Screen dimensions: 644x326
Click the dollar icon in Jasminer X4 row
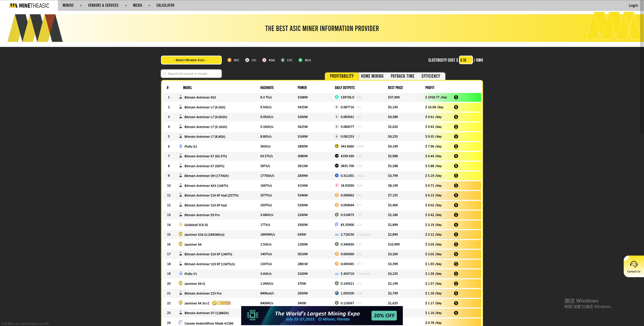point(456,244)
